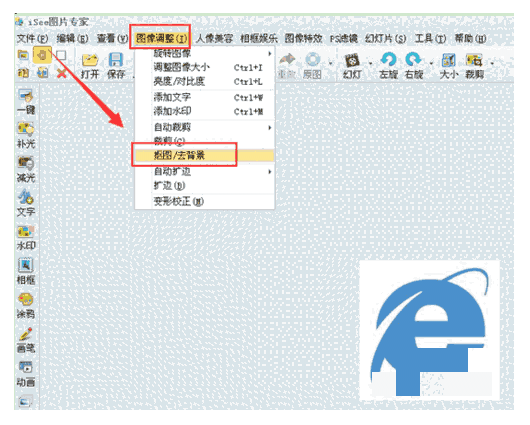Rotate right with the 右旋 icon
530x425 pixels.
[x=413, y=60]
